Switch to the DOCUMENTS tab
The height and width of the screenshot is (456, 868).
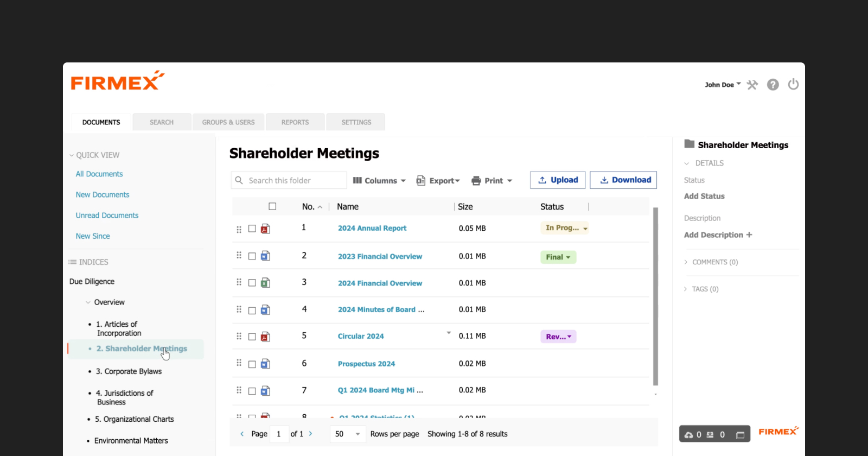coord(101,122)
